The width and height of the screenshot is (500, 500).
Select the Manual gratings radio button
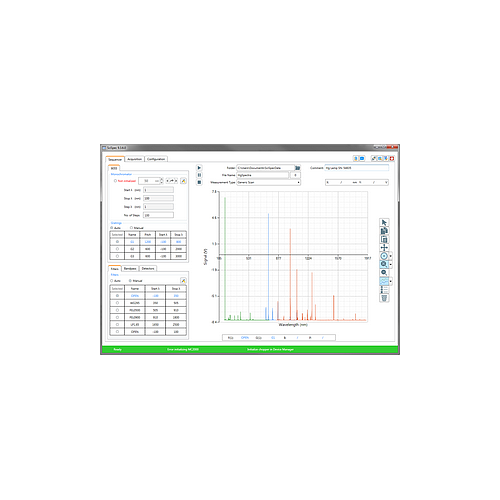click(x=131, y=228)
